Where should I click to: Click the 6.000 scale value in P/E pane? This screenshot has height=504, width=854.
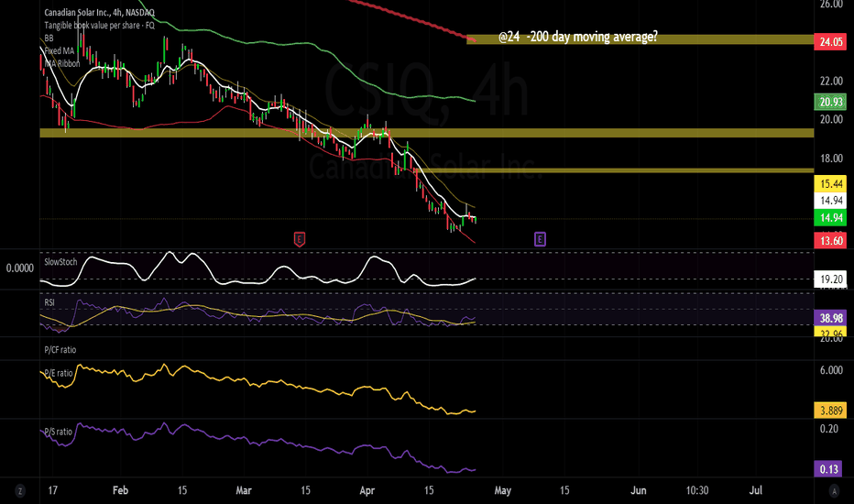(831, 370)
